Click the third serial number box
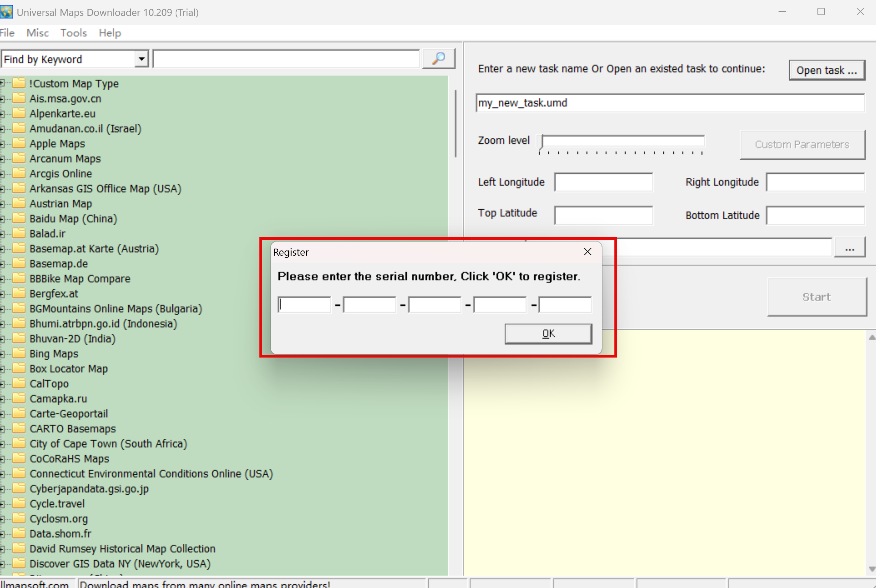 434,305
